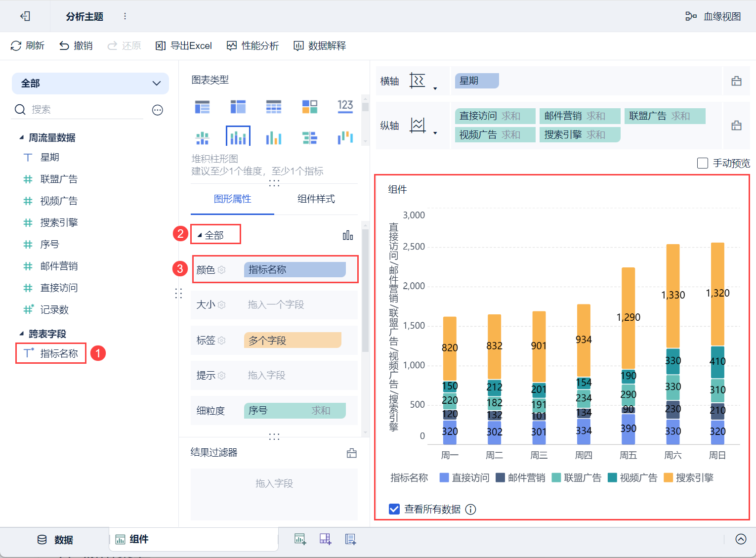Choose the split (partitioned) column chart type icon

point(202,138)
